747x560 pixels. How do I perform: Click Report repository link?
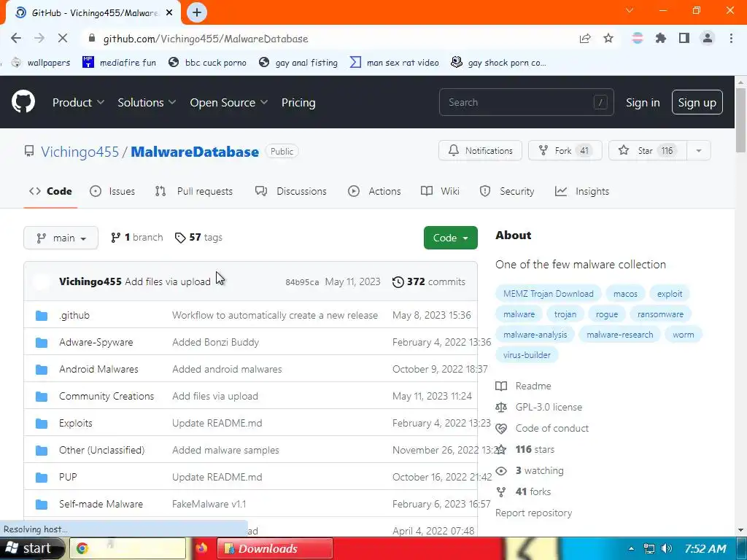pos(533,513)
